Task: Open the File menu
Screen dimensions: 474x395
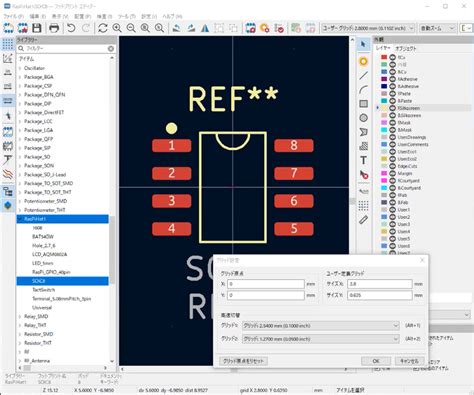Action: [14, 16]
